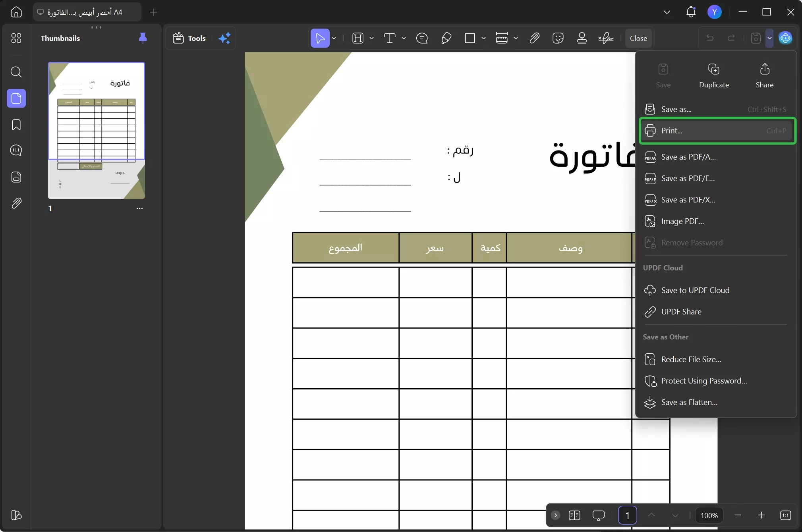802x532 pixels.
Task: Select the stamp tool
Action: 582,38
